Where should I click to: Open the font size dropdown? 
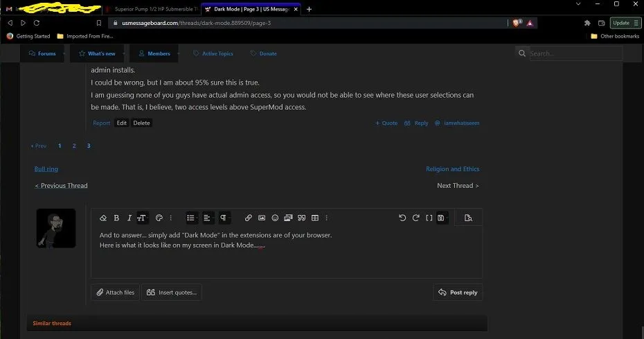[142, 218]
